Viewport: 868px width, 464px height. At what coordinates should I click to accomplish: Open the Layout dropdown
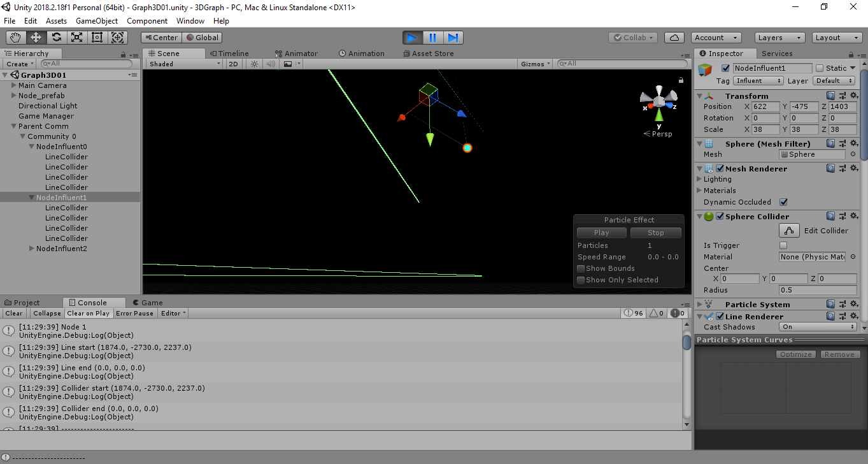click(837, 38)
